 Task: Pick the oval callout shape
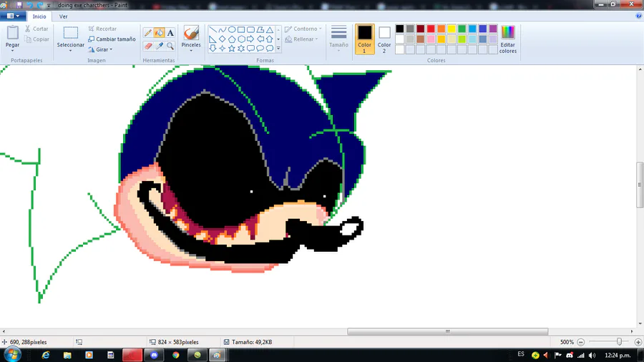tap(260, 49)
